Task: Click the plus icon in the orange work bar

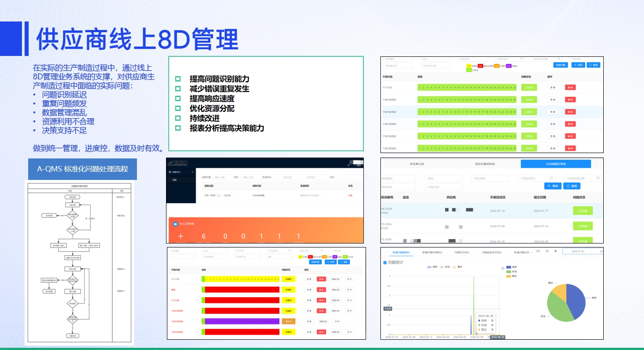Action: pyautogui.click(x=181, y=236)
